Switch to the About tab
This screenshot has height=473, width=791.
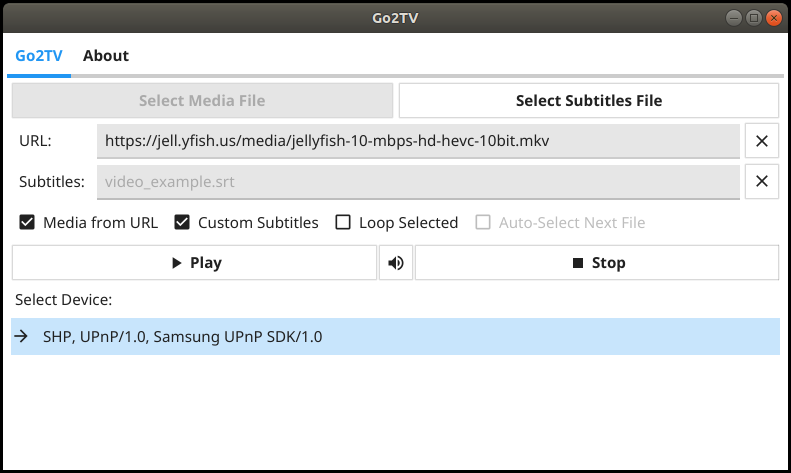[x=106, y=56]
